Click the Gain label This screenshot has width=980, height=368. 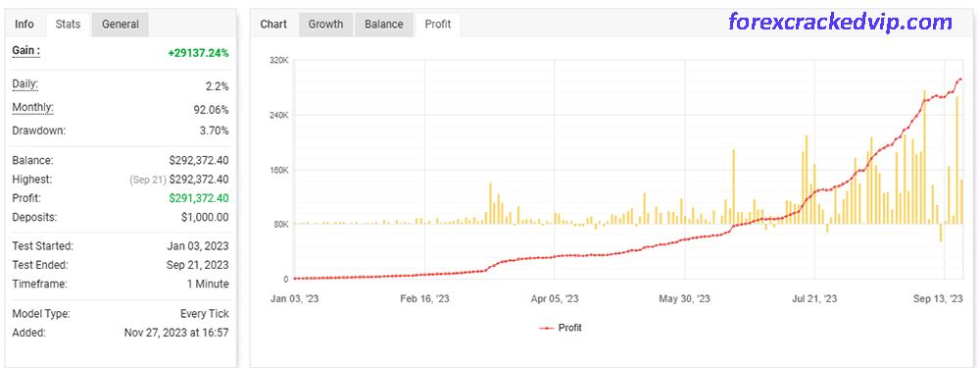(26, 51)
